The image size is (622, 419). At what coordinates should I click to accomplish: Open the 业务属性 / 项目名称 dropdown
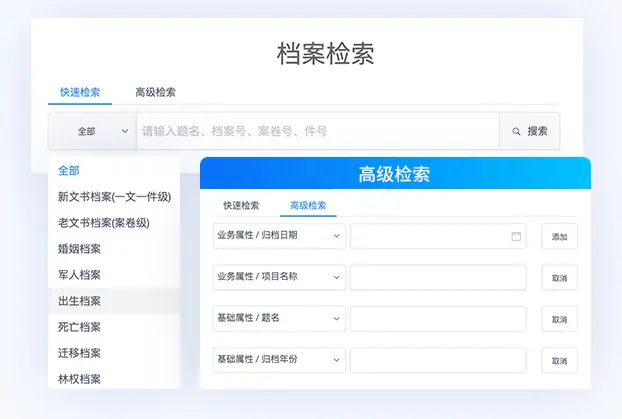point(279,277)
